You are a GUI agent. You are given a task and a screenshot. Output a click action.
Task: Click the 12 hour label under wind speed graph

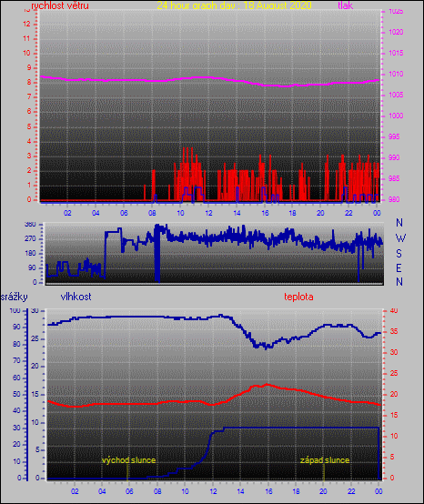[208, 213]
